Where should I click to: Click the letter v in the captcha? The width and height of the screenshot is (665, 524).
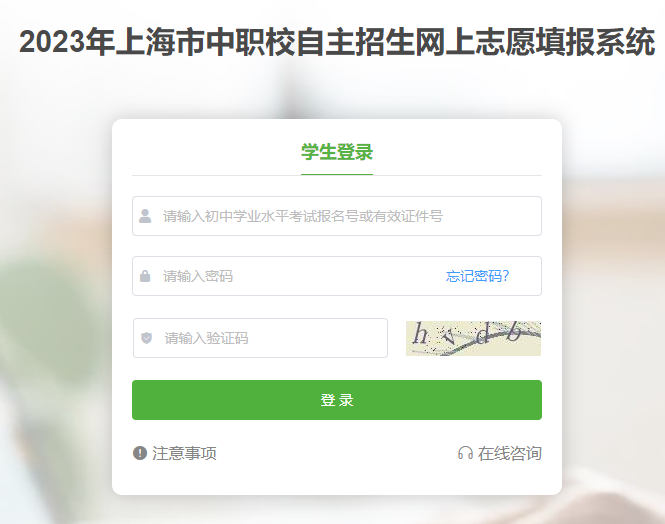[x=449, y=336]
